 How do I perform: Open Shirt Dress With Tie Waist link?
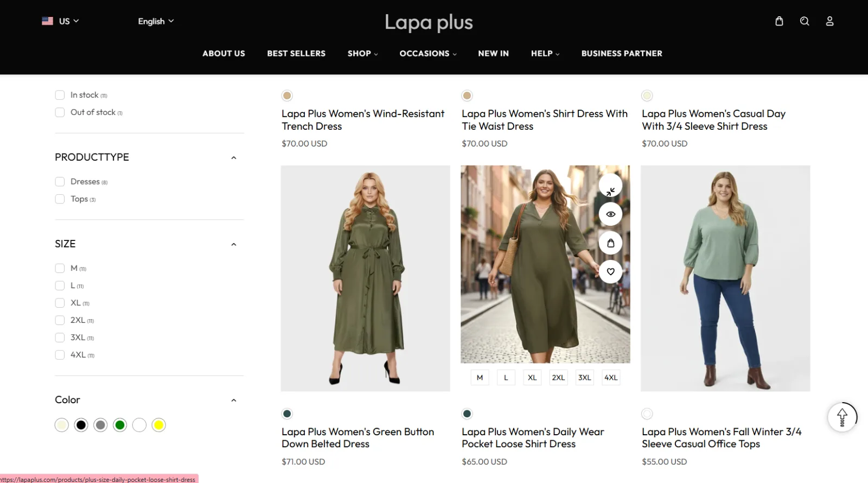545,120
